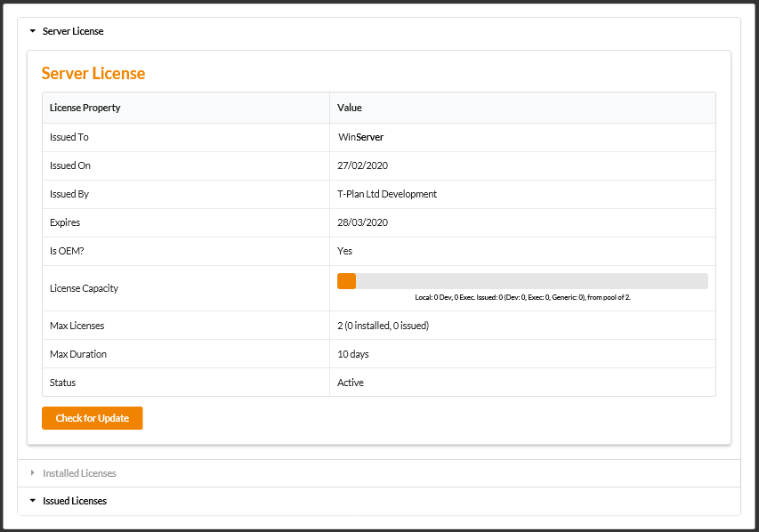This screenshot has width=759, height=532.
Task: Click the Check for Update button
Action: [92, 418]
